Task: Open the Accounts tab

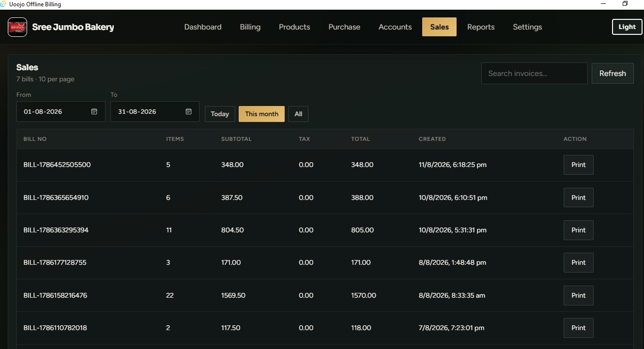Action: 395,27
